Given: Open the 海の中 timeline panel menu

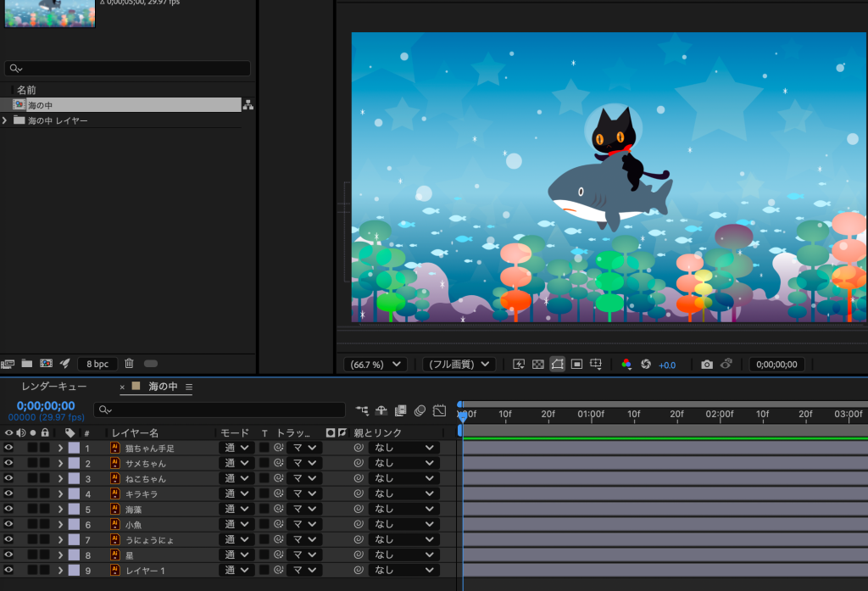Looking at the screenshot, I should (189, 387).
